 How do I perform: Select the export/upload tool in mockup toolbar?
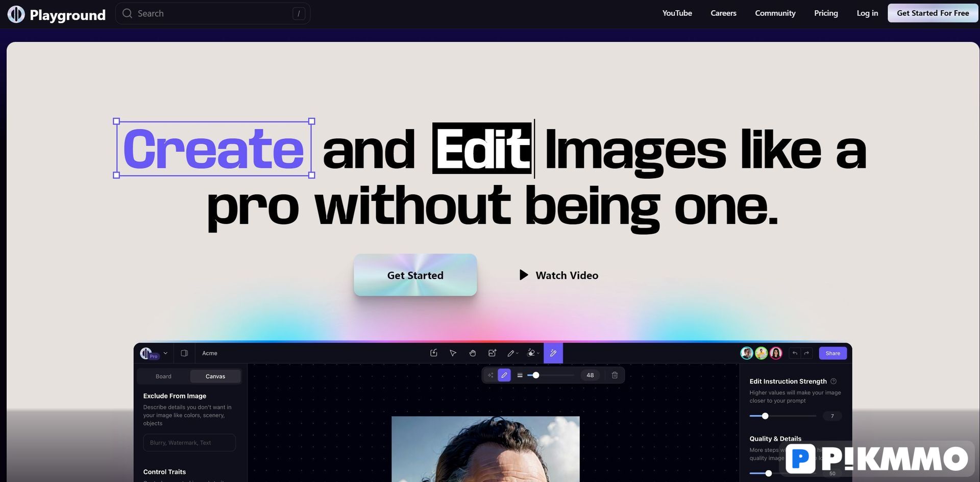point(434,353)
